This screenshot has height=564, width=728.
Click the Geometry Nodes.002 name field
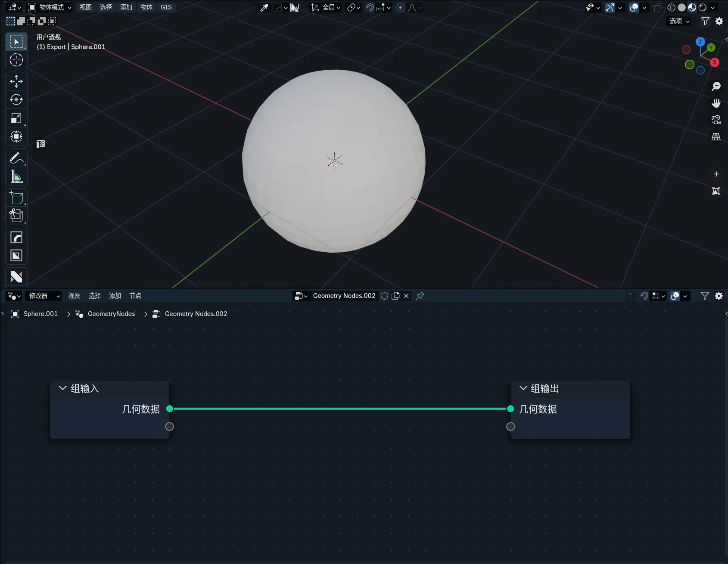(344, 296)
